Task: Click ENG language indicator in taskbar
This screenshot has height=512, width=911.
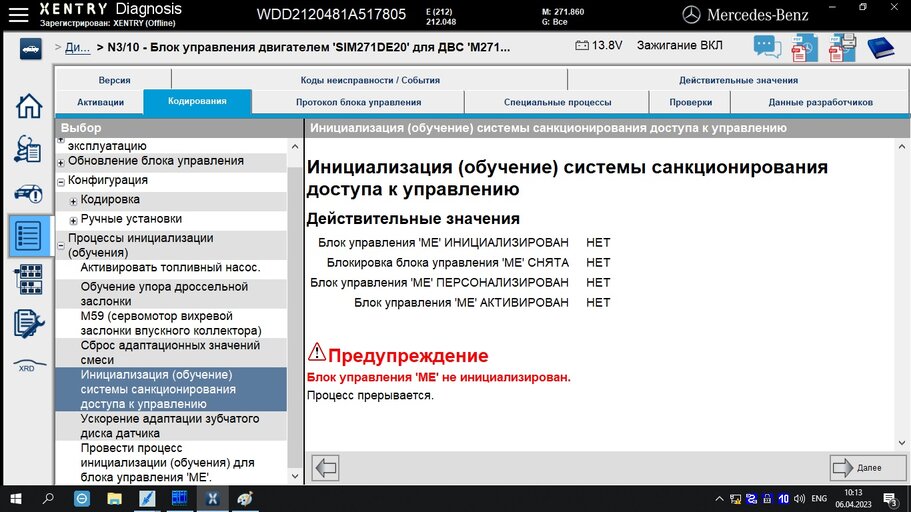Action: click(x=819, y=499)
